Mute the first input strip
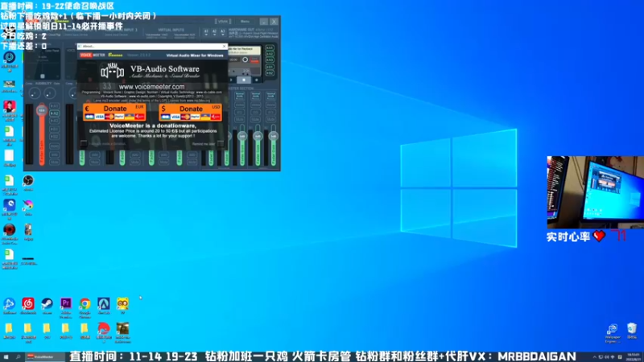Screen dimensions: 644x362 point(54,162)
